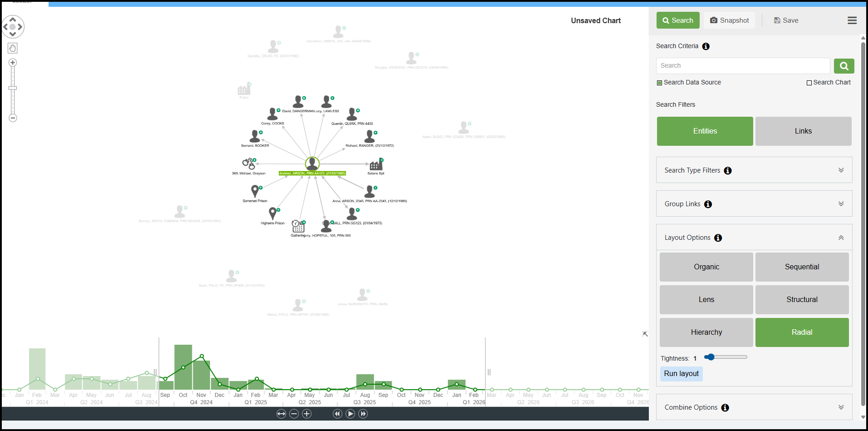
Task: Click the green magnifier search icon
Action: (x=843, y=66)
